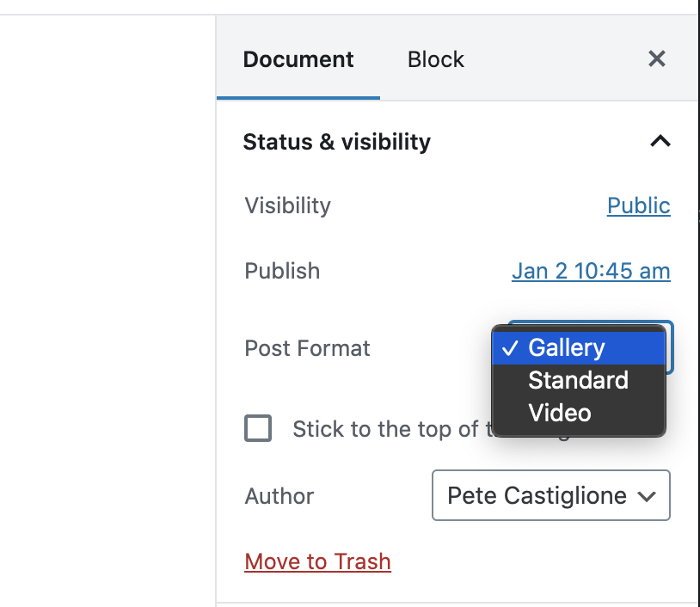Click the checkmark icon beside Gallery
Screen dimensions: 700x607
point(510,348)
